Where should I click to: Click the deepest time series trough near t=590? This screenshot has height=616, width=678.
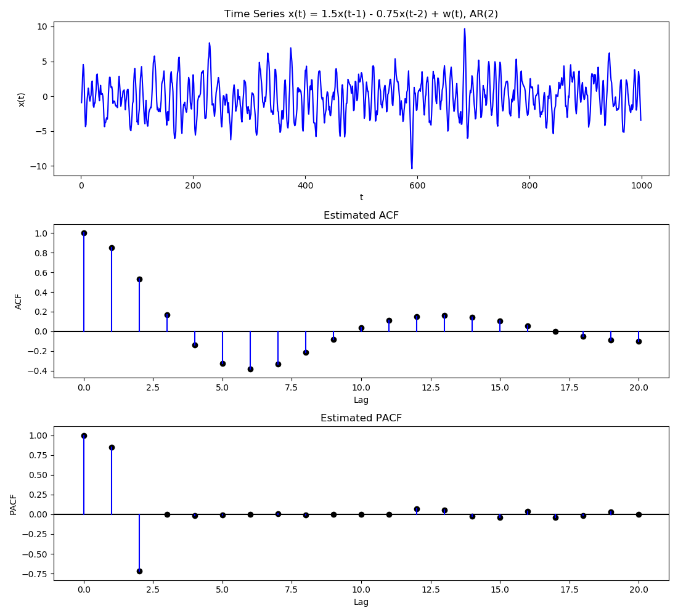(412, 168)
